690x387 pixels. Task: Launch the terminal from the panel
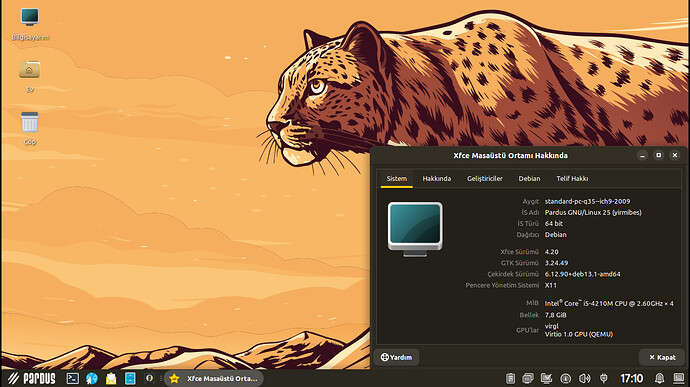tap(73, 378)
